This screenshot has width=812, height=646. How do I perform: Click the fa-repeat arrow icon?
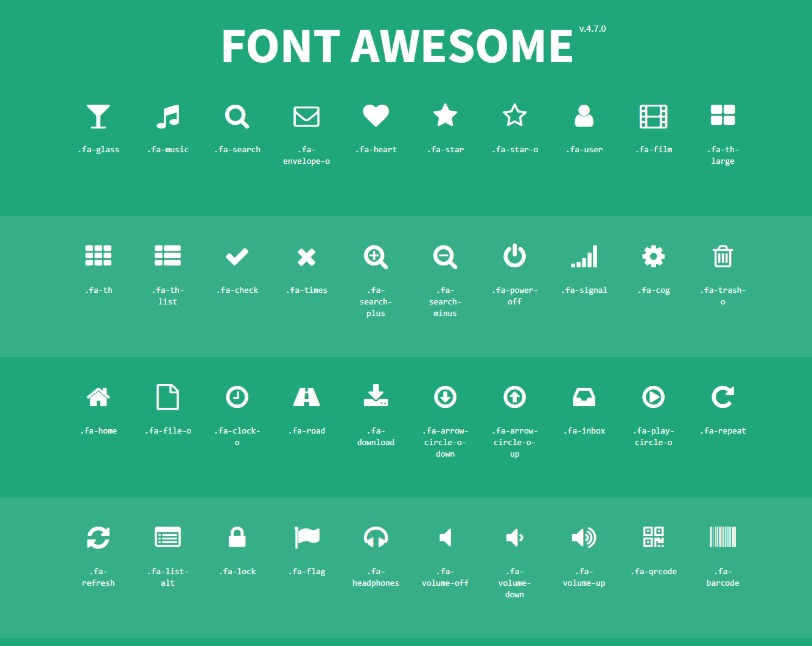723,397
